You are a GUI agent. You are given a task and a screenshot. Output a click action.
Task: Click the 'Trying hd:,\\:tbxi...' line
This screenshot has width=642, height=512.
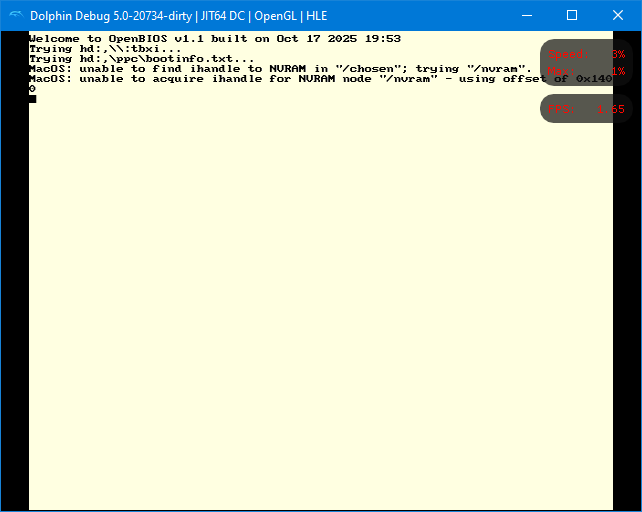(x=105, y=48)
